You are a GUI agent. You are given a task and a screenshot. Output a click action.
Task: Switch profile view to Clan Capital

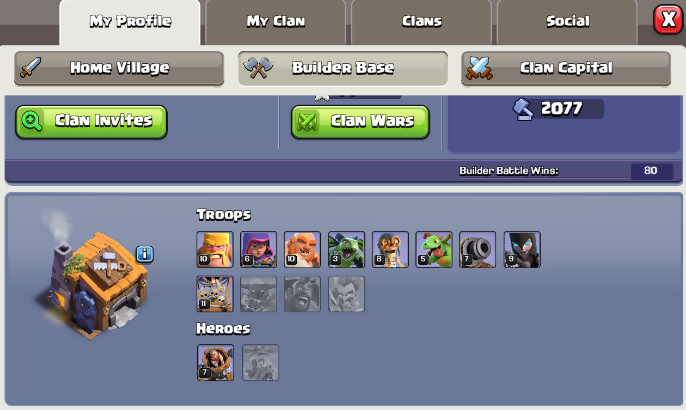pos(566,68)
